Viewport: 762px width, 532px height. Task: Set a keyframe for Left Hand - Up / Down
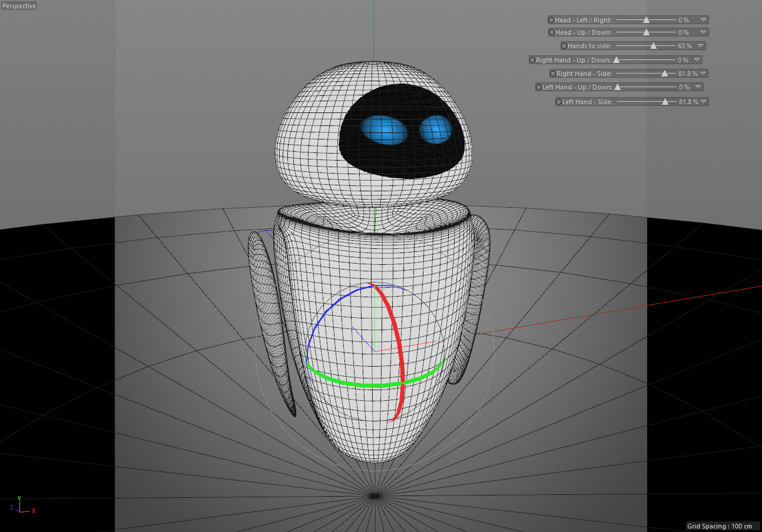538,87
